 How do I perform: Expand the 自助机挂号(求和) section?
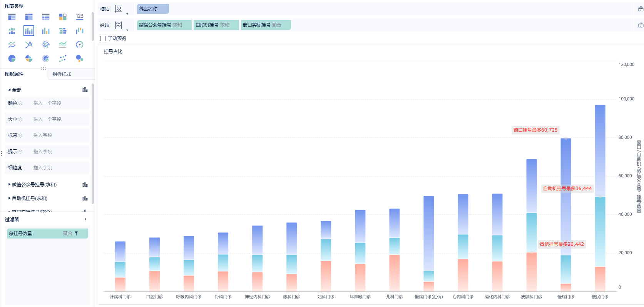coord(9,199)
